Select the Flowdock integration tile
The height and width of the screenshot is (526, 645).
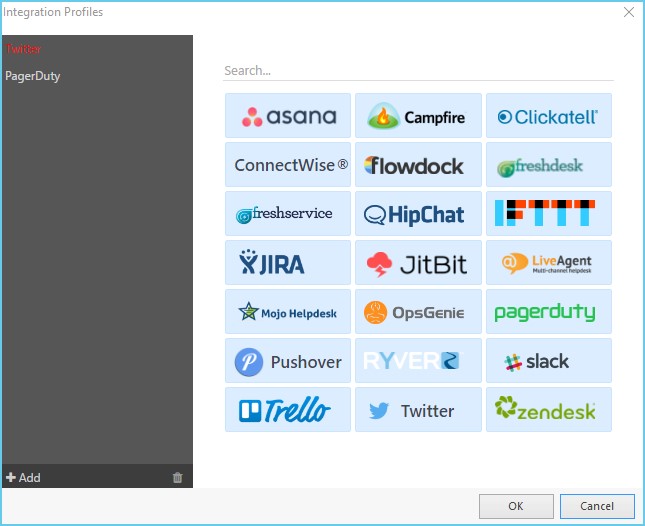tap(418, 165)
